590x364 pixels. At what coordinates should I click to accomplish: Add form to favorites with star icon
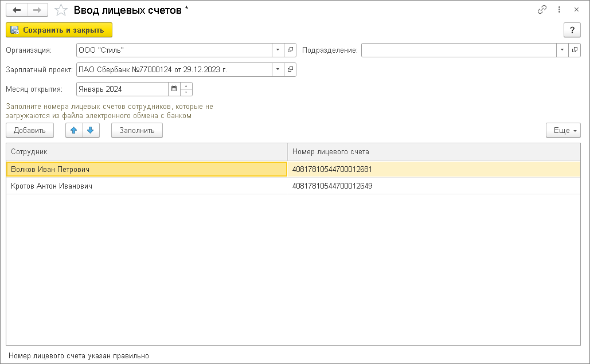click(x=60, y=10)
